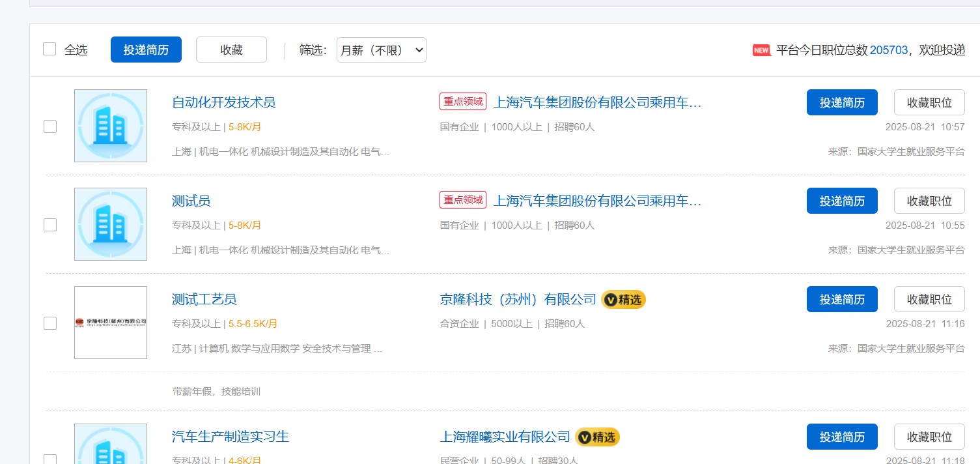Submit resume for 汽车生产制造实习生
Viewport: 980px width, 464px height.
pyautogui.click(x=841, y=437)
